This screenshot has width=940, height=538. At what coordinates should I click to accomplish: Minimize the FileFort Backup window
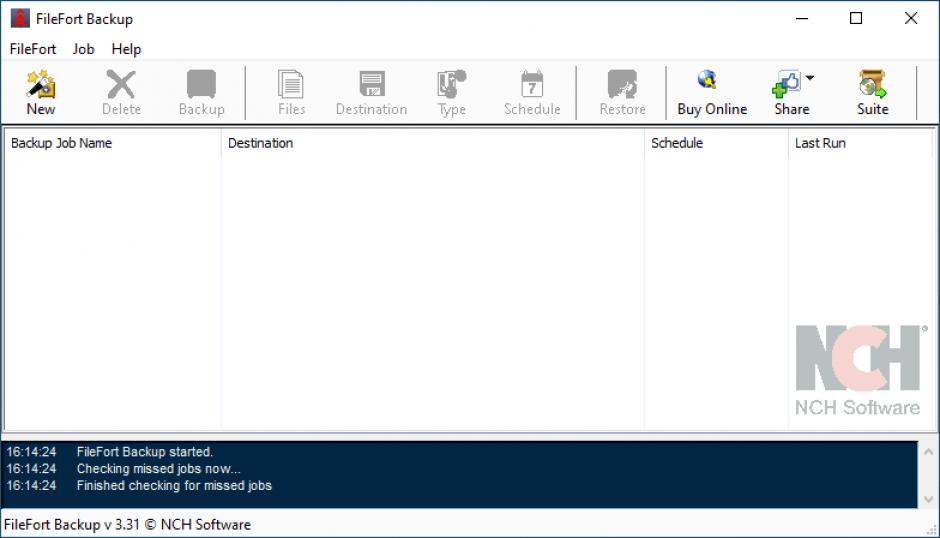pos(802,19)
